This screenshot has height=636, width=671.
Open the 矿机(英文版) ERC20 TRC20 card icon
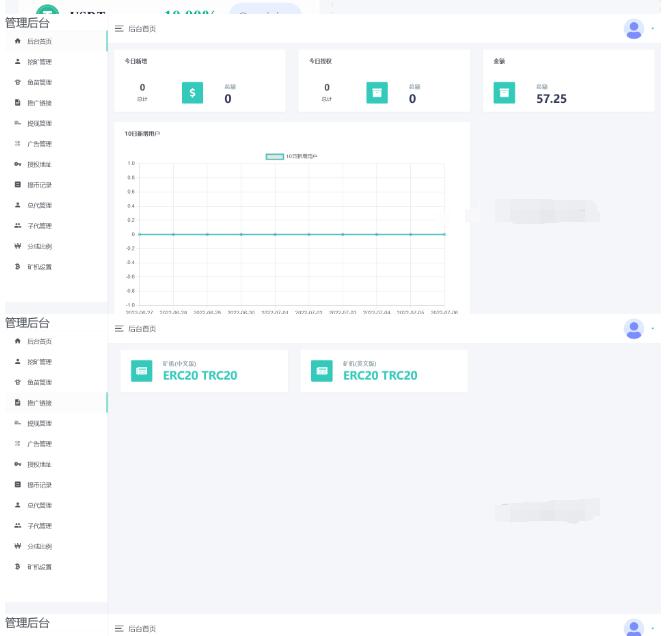click(322, 371)
